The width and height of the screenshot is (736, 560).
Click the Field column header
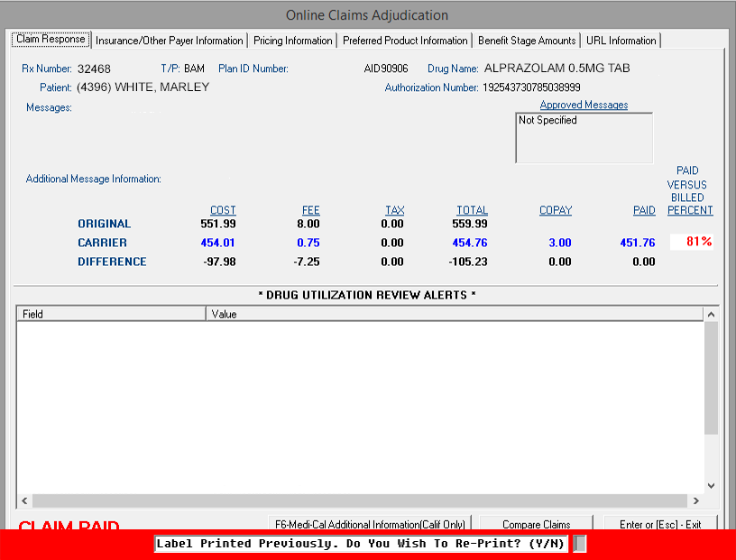click(111, 314)
